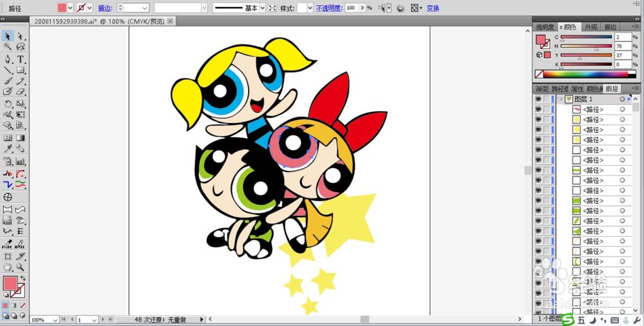Select the Eraser tool
Image resolution: width=644 pixels, height=326 pixels.
pyautogui.click(x=20, y=91)
